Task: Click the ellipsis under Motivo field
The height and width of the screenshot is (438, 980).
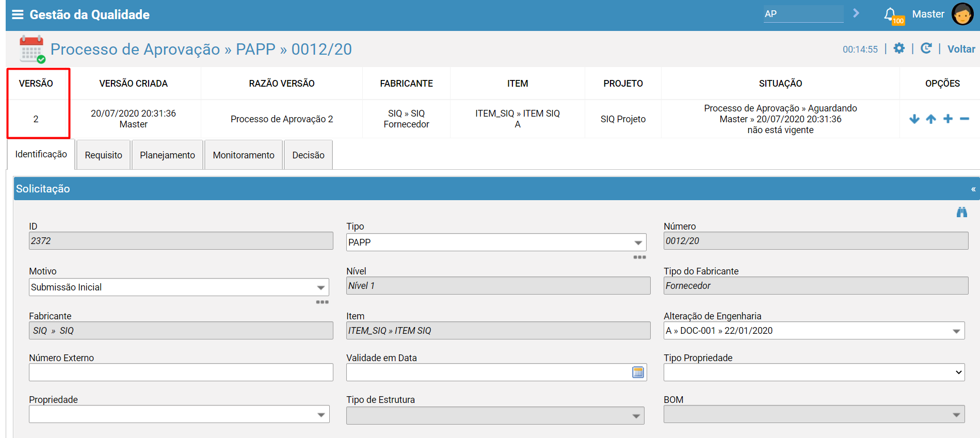Action: coord(323,302)
